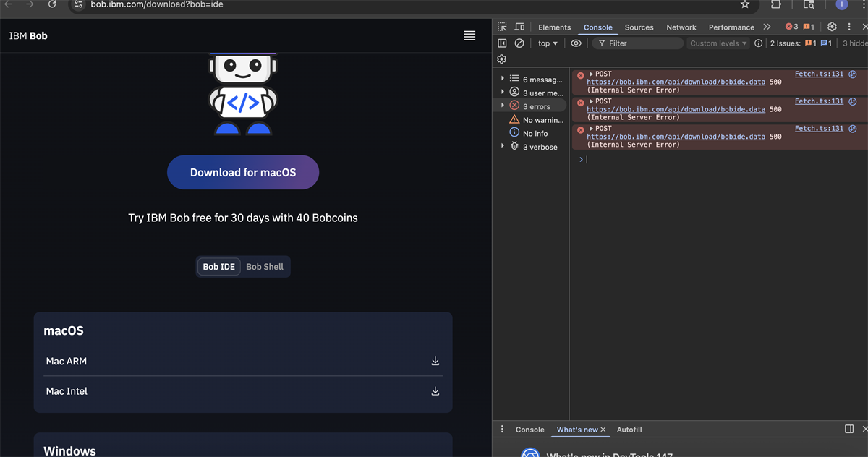This screenshot has width=868, height=457.
Task: View site information icon in address bar
Action: click(x=79, y=4)
